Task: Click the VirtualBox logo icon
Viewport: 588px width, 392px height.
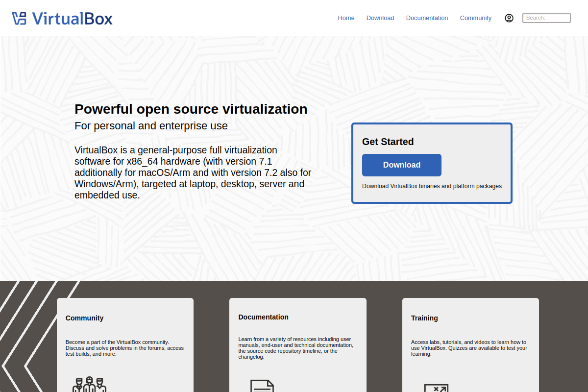Action: tap(19, 18)
